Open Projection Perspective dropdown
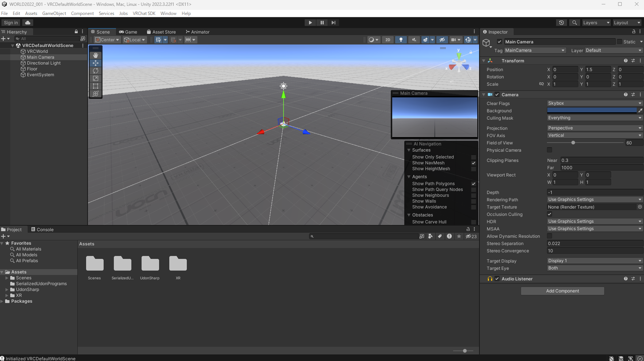This screenshot has height=361, width=644. point(595,128)
